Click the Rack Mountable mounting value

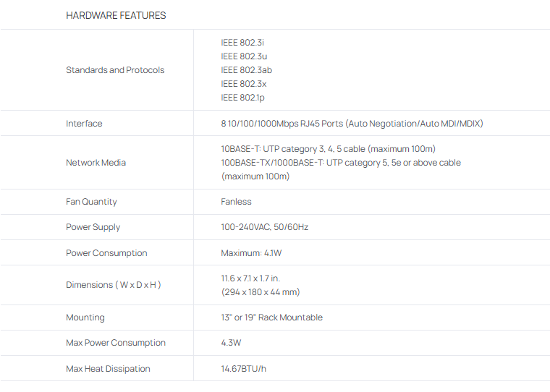tap(271, 318)
